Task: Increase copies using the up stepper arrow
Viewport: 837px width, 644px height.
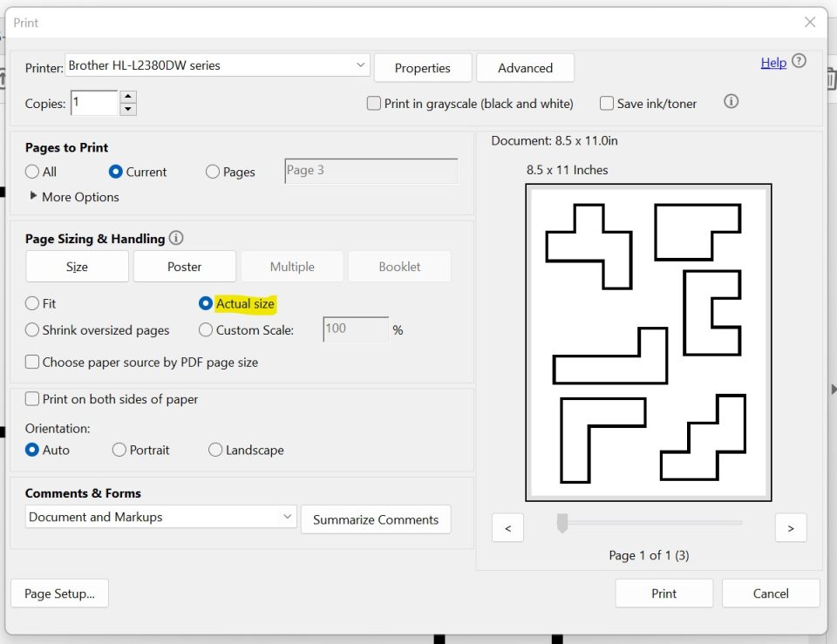Action: click(127, 98)
